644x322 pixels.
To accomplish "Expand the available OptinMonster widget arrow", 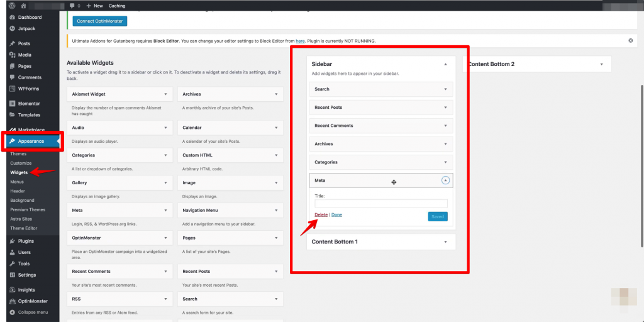I will click(166, 238).
